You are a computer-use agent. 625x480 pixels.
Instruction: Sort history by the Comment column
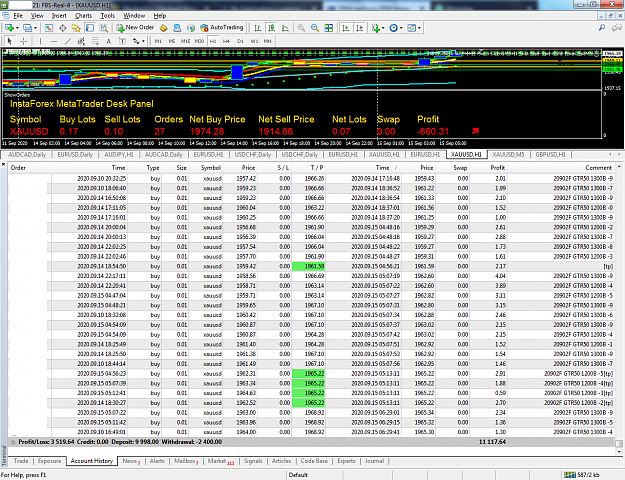[562, 168]
